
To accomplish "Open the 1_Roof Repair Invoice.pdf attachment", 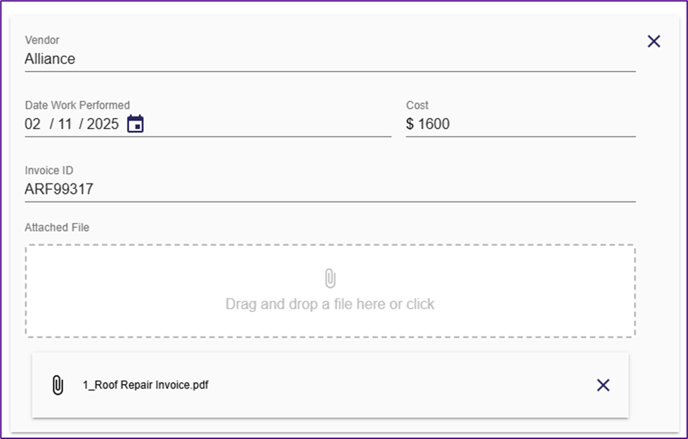I will tap(146, 385).
